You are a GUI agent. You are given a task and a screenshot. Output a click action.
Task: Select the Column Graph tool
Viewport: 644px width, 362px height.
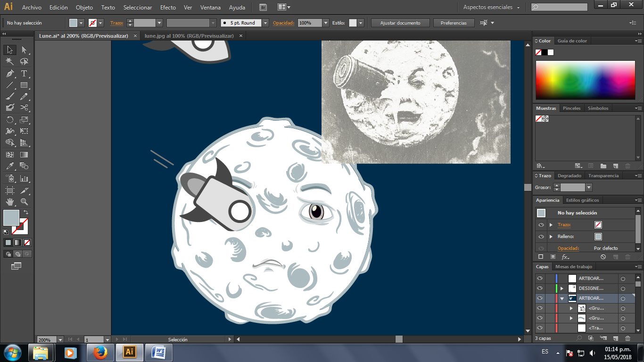point(24,179)
